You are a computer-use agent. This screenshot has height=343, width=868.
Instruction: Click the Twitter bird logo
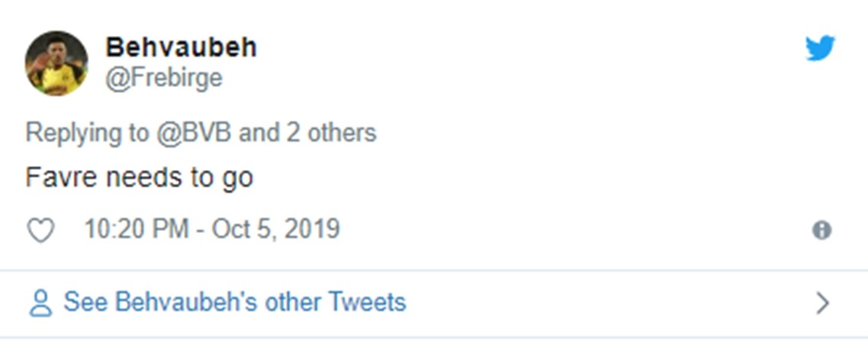(x=821, y=49)
